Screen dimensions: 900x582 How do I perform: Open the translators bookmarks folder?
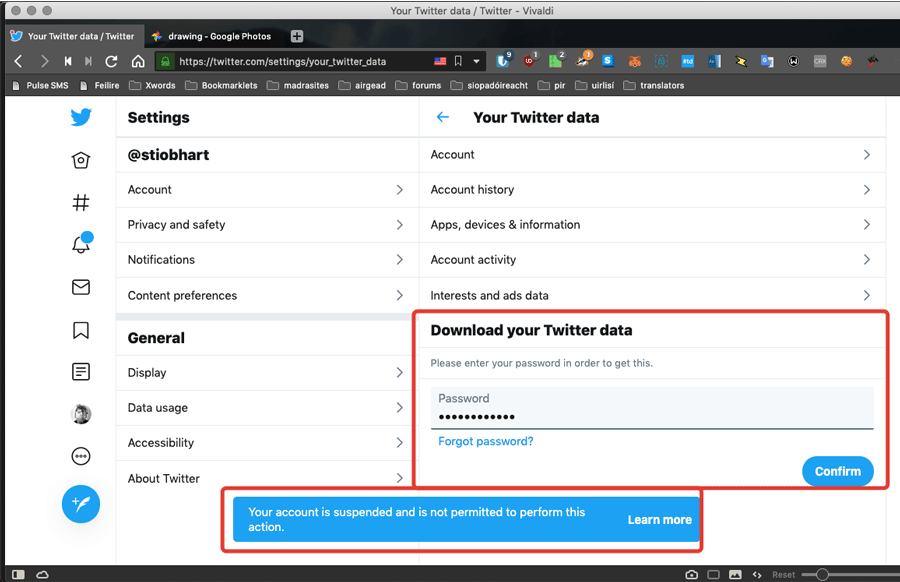click(x=654, y=86)
